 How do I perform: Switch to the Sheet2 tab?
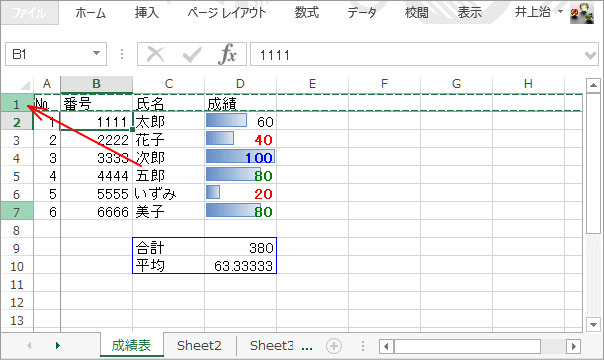pos(199,345)
